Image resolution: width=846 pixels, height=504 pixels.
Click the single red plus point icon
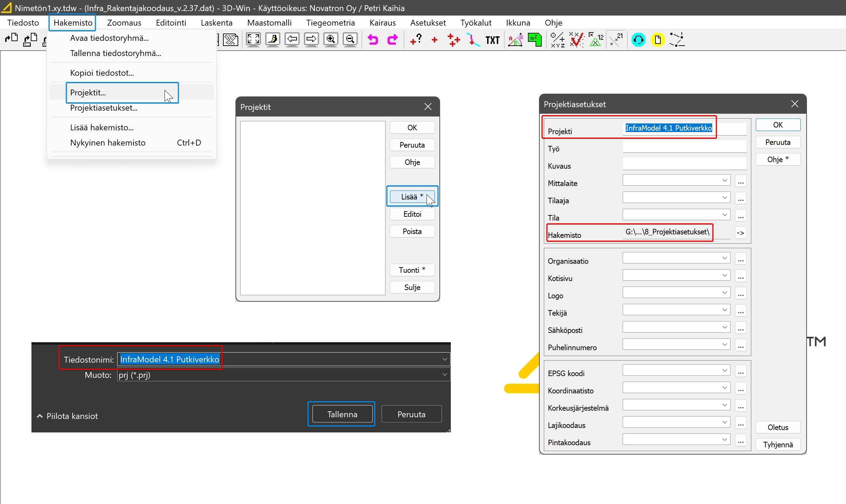[435, 40]
